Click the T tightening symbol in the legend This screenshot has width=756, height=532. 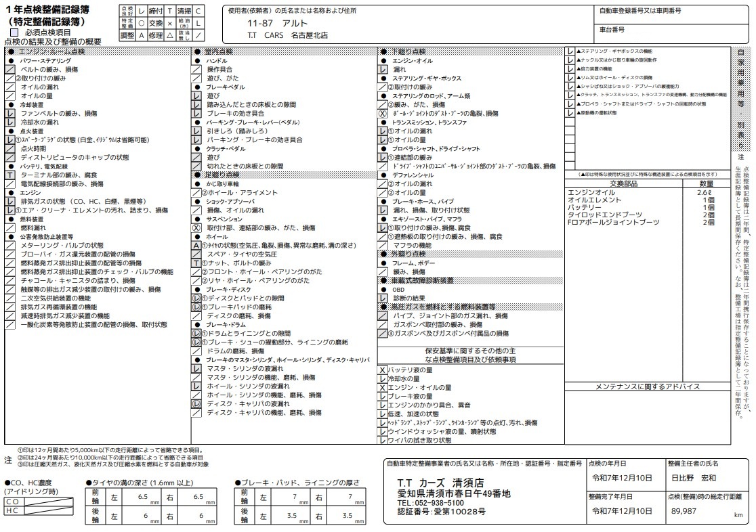pos(169,11)
